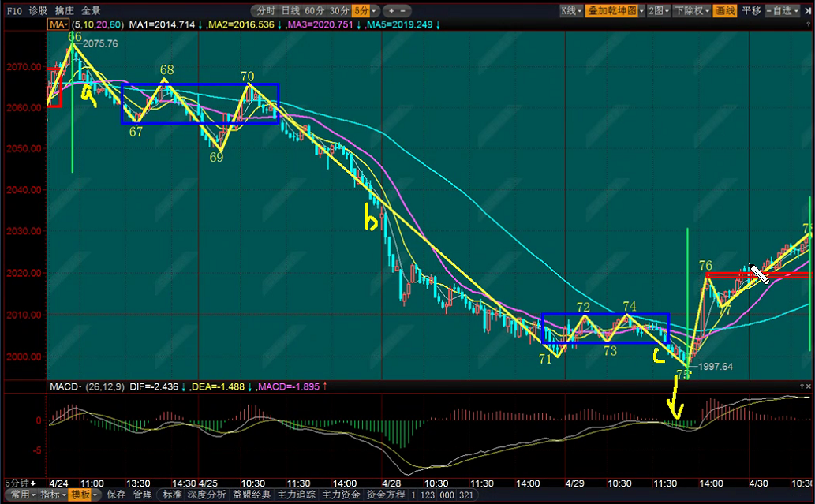Click the 4/28 date axis label

391,483
